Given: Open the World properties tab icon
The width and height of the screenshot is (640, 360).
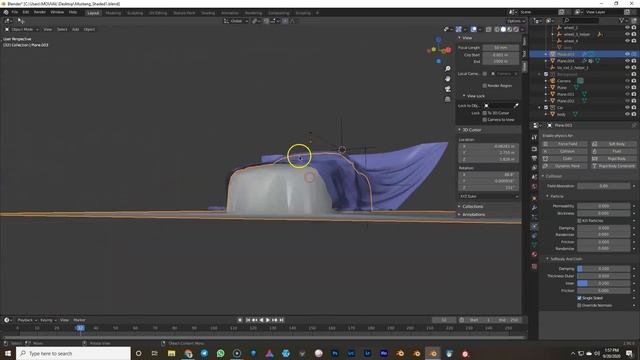Looking at the screenshot, I should coord(534,187).
